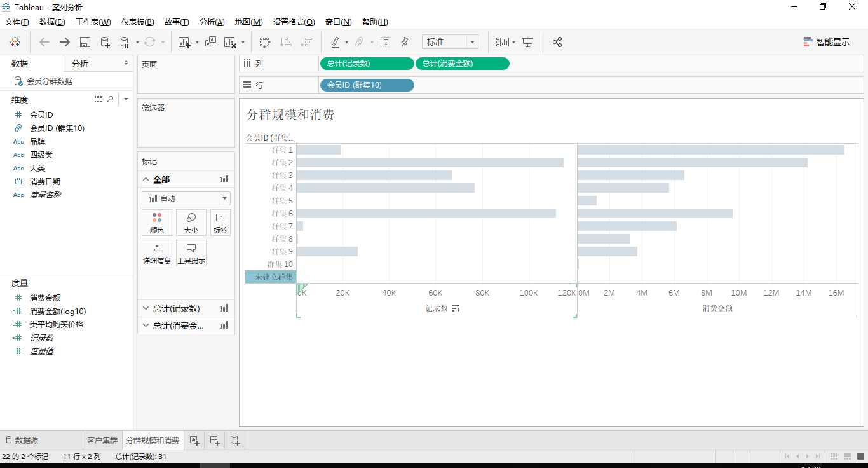Open the dimensions pane dropdown arrow menu
Viewport: 868px width, 468px height.
tap(126, 99)
